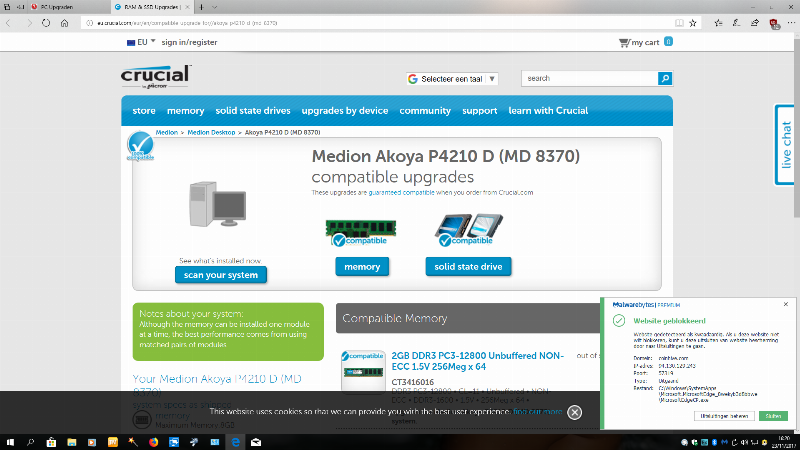The width and height of the screenshot is (800, 450).
Task: Click the taskbar clock
Action: [784, 442]
